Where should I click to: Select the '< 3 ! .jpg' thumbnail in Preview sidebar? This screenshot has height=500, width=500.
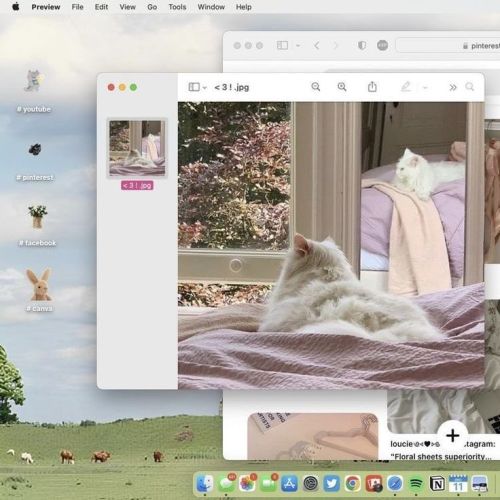(x=137, y=148)
